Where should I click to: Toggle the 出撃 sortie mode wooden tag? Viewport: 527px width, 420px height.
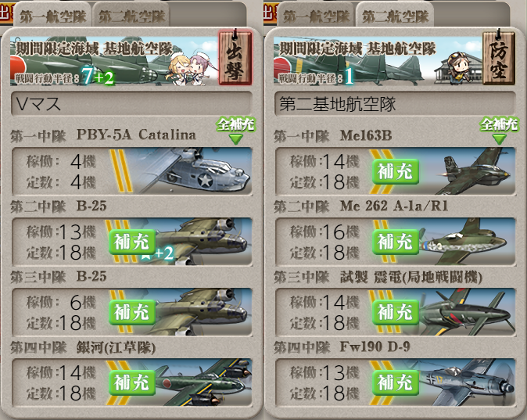coord(235,57)
